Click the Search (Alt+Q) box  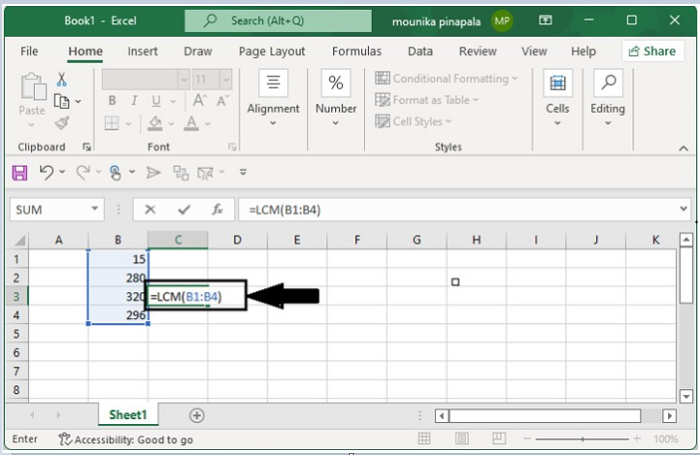(x=278, y=21)
